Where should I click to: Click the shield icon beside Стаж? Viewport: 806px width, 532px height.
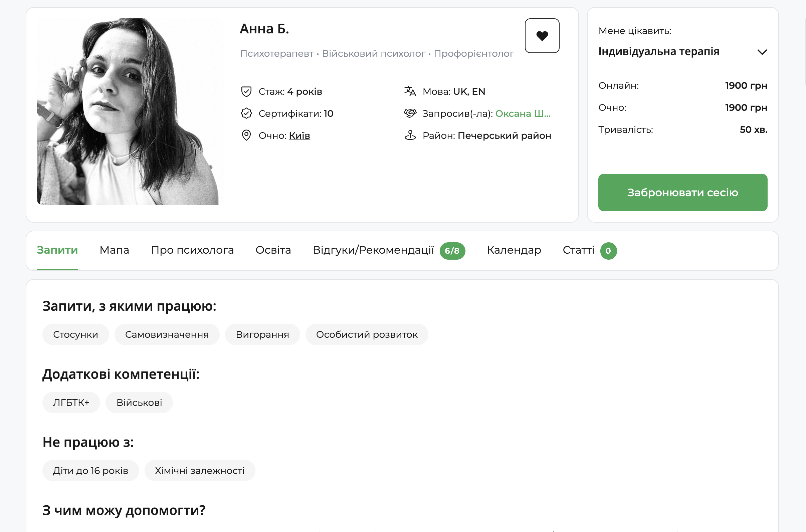246,91
